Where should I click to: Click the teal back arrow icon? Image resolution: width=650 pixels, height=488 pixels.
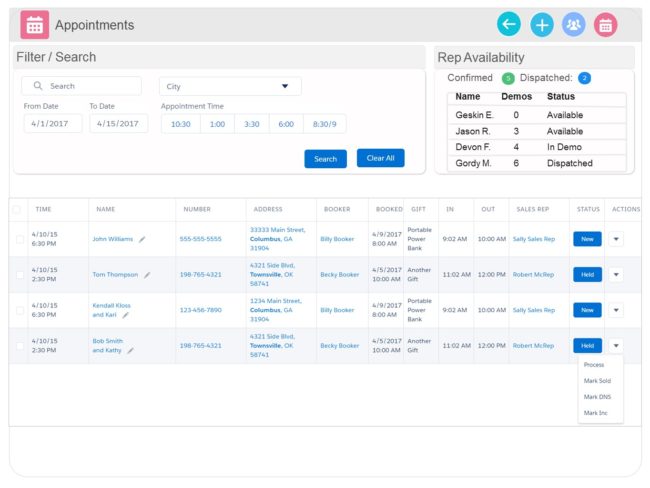click(509, 24)
